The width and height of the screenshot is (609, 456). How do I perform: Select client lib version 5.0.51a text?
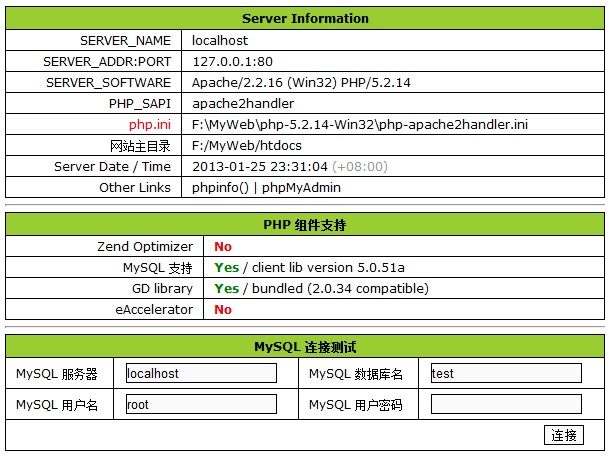(x=328, y=268)
